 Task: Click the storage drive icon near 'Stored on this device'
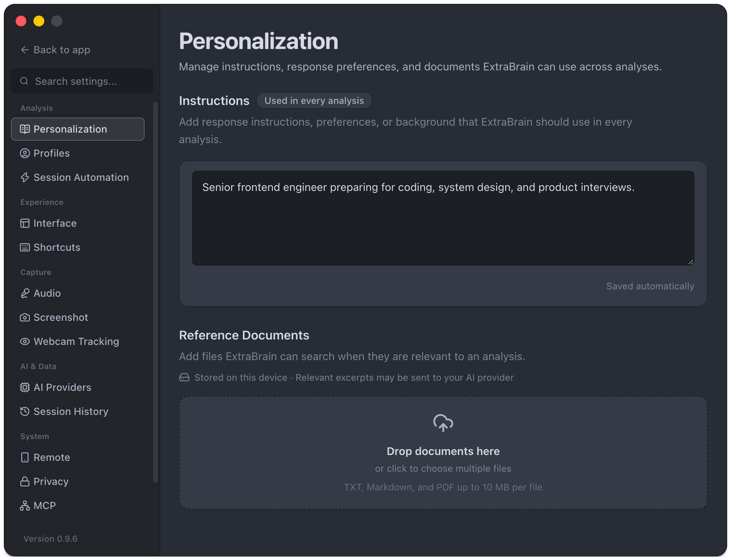click(184, 378)
